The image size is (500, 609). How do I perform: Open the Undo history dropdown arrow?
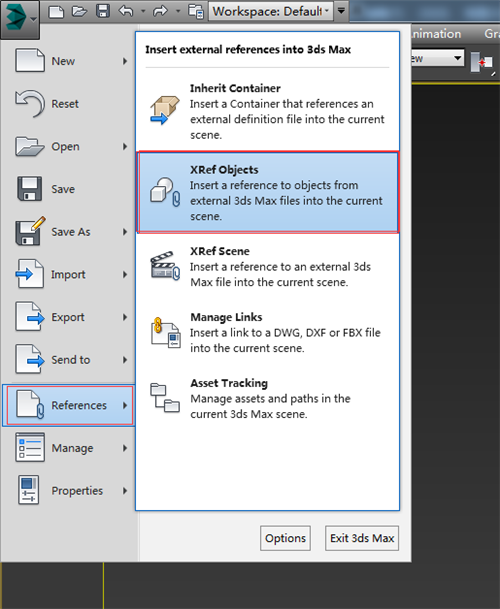[143, 11]
